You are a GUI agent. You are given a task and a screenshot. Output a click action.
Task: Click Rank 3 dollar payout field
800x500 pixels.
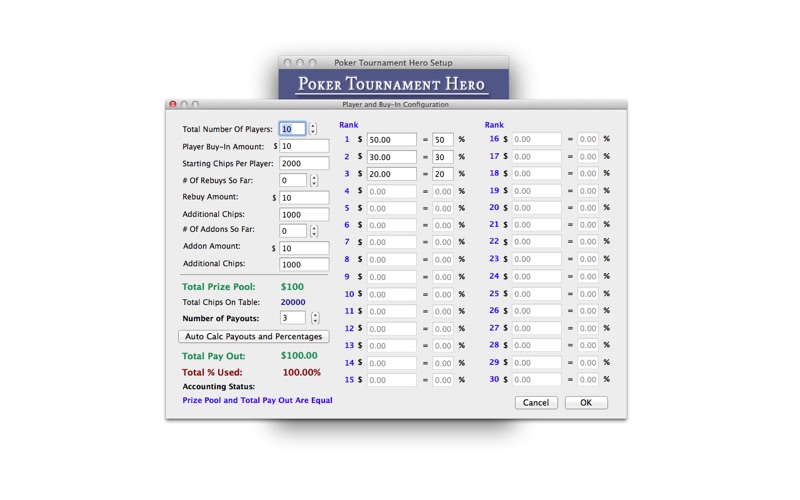392,174
